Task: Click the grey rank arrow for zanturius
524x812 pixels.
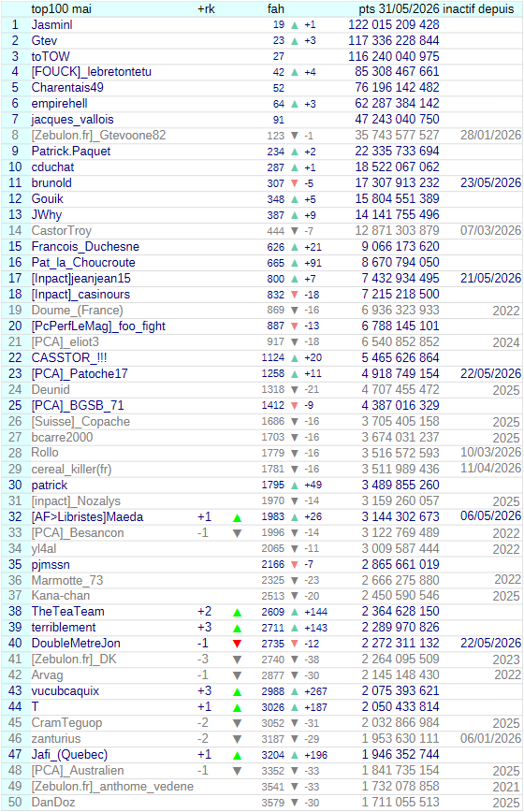Action: (237, 739)
